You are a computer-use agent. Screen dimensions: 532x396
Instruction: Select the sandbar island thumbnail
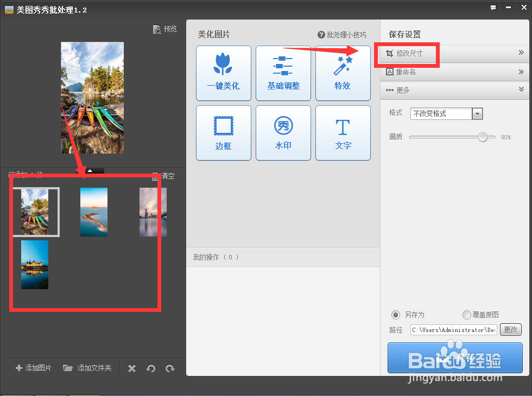94,212
